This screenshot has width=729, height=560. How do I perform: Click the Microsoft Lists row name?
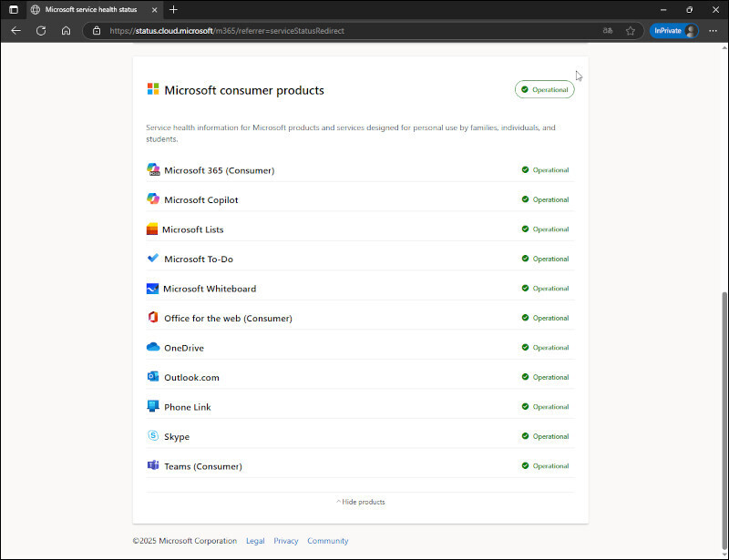point(193,229)
